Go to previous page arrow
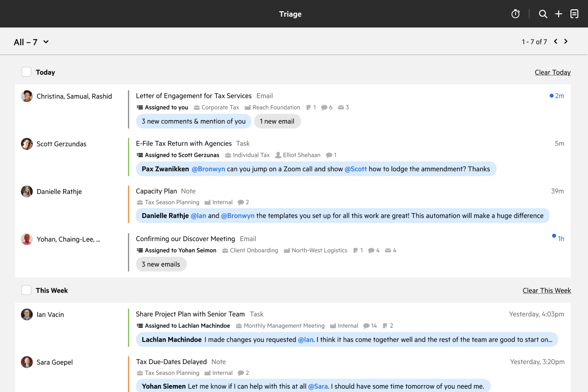 [556, 42]
